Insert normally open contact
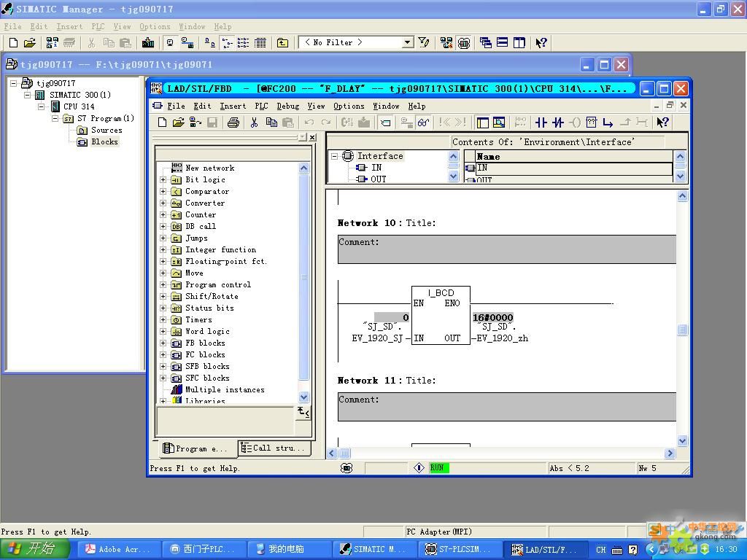This screenshot has width=747, height=560. pyautogui.click(x=541, y=122)
